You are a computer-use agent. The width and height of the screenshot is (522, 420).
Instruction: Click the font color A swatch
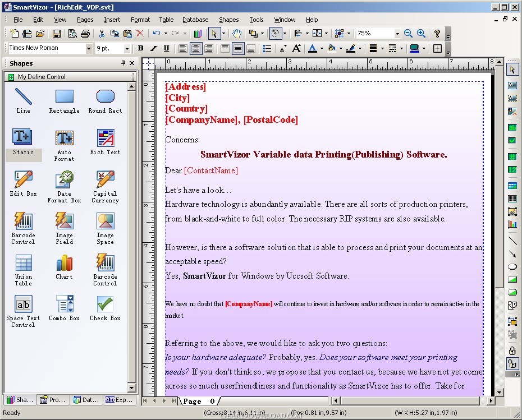[312, 48]
